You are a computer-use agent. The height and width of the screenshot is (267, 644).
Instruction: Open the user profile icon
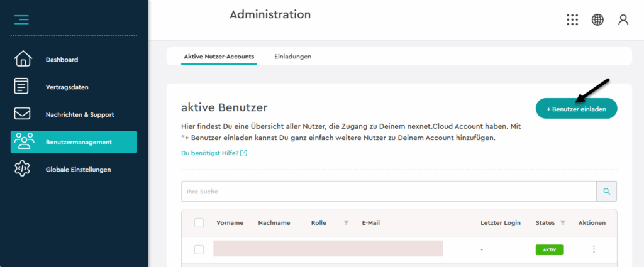point(623,19)
